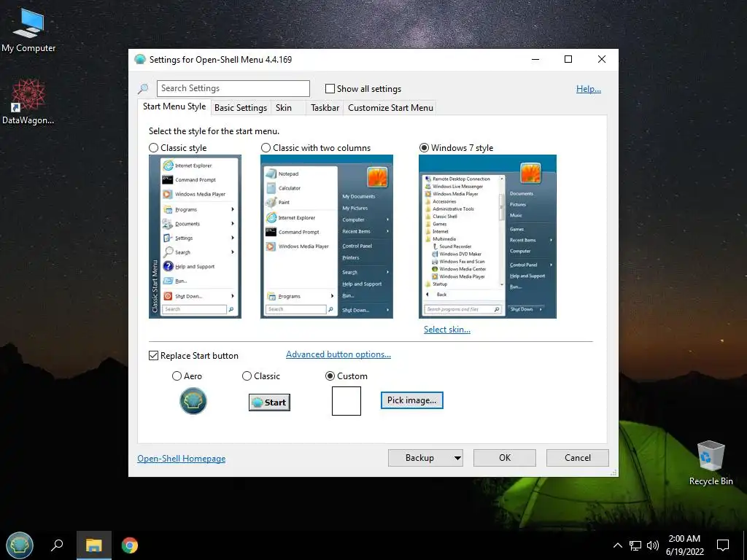The width and height of the screenshot is (747, 560).
Task: Click the Pick image... button
Action: coord(411,400)
